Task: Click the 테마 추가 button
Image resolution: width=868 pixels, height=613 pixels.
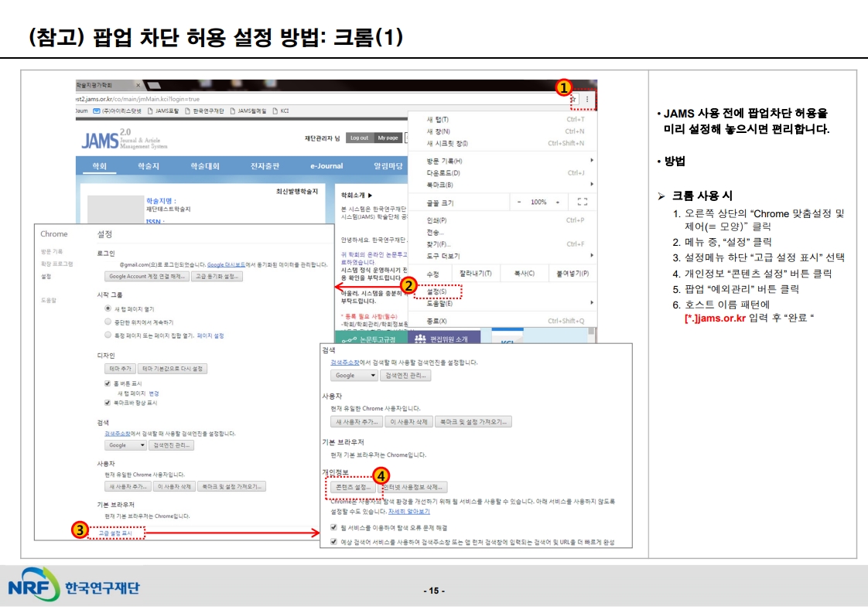Action: coord(120,369)
